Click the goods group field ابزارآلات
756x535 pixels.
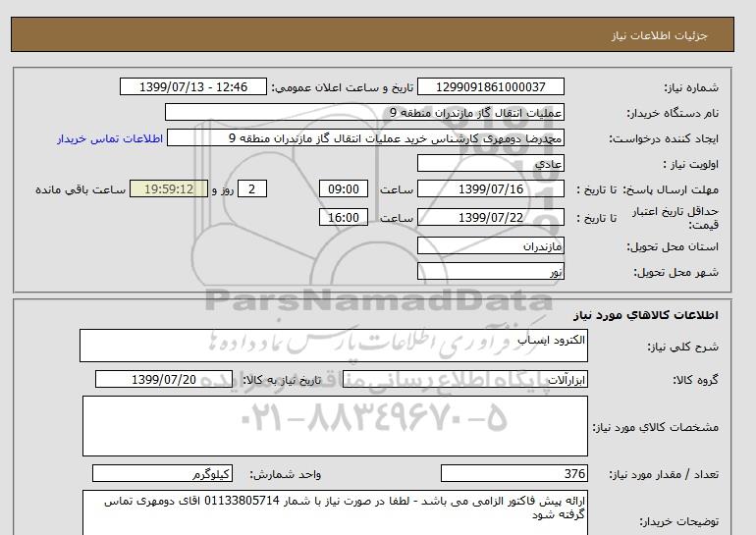coord(464,379)
